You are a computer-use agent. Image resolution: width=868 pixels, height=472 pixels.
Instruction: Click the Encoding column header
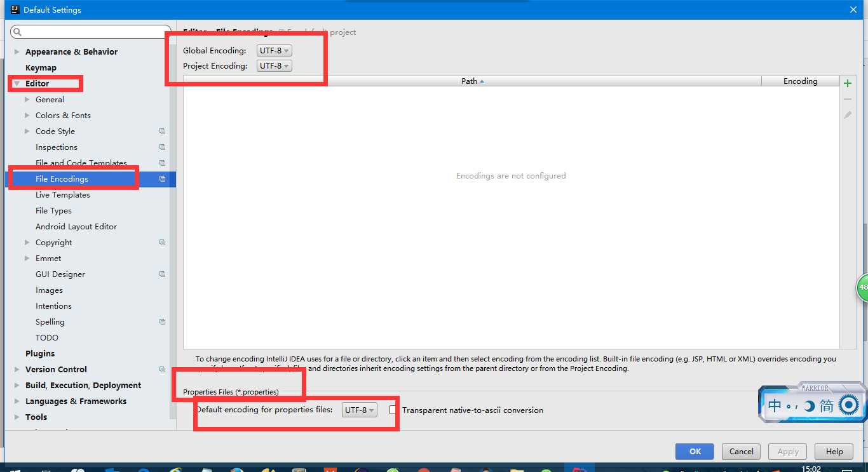(800, 81)
